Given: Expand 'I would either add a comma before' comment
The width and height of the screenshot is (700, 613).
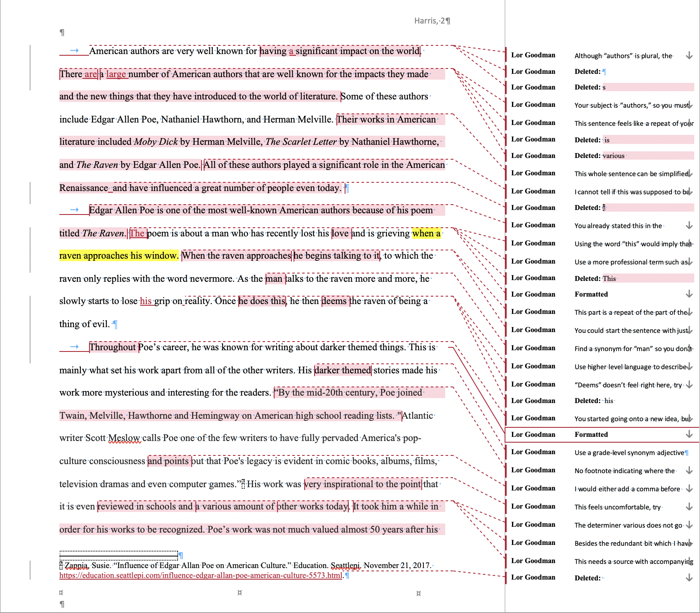Looking at the screenshot, I should 689,488.
